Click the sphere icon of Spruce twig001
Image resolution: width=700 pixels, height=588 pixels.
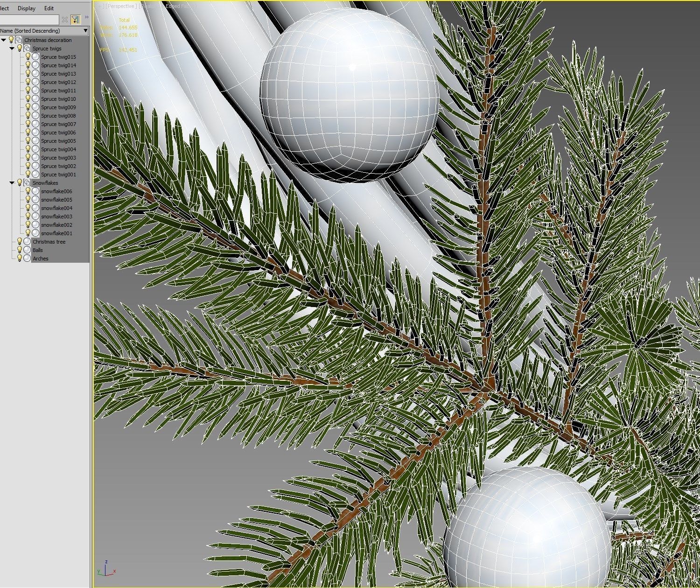coord(35,175)
